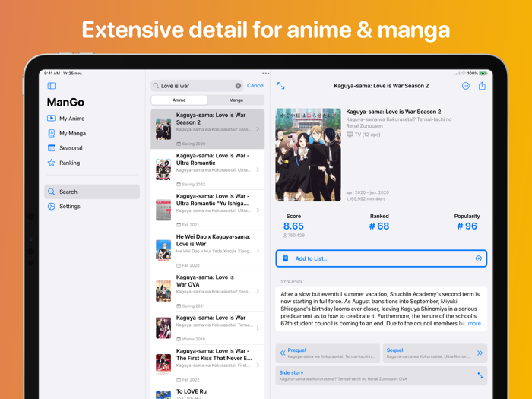
Task: Click the SYNOPSIS section heading
Action: pos(291,281)
